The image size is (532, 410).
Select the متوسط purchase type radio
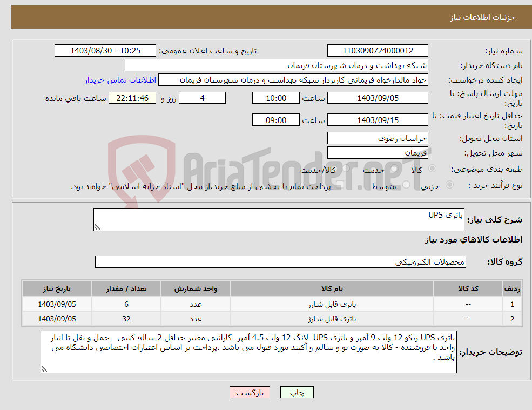coord(406,185)
